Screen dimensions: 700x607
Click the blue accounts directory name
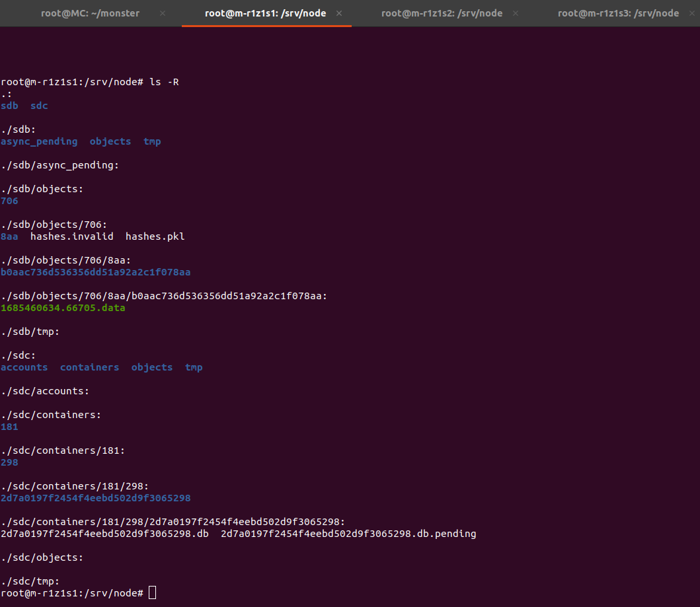coord(24,367)
